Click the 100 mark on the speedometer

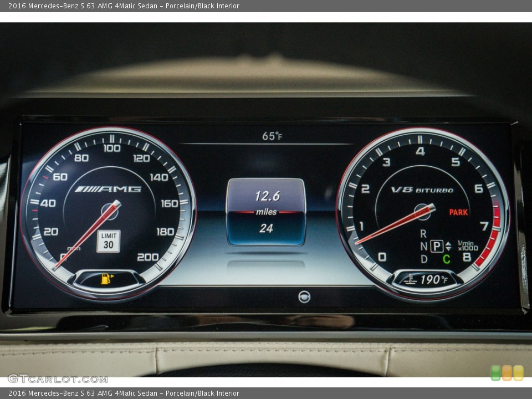(x=112, y=149)
